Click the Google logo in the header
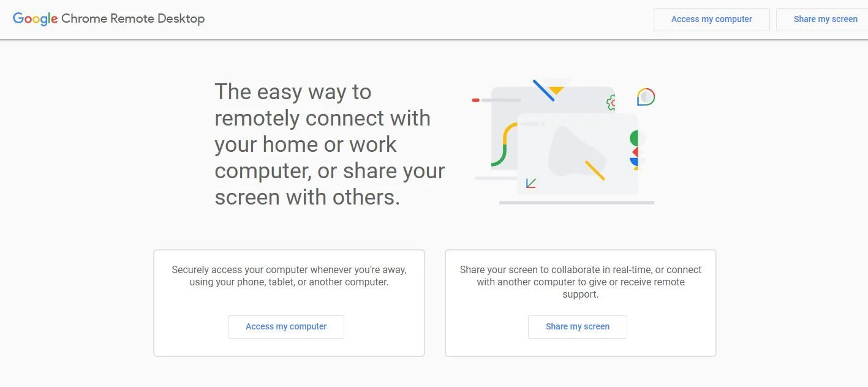The width and height of the screenshot is (868, 387). click(x=36, y=19)
